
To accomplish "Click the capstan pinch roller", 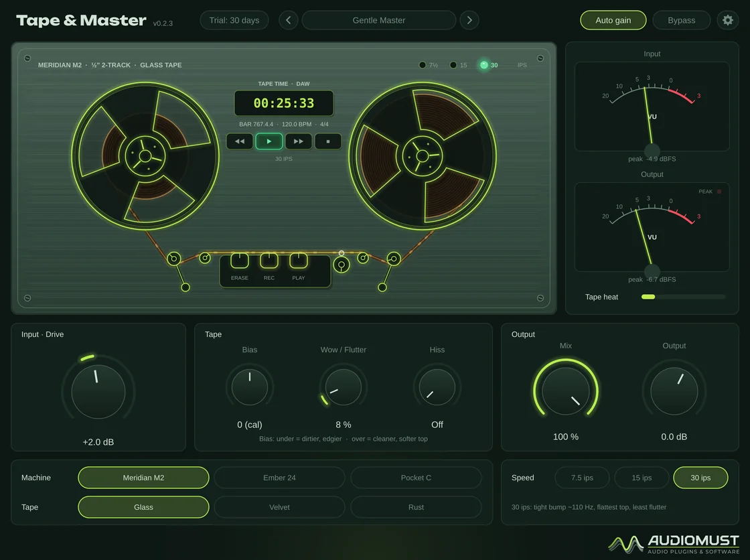I will point(342,264).
